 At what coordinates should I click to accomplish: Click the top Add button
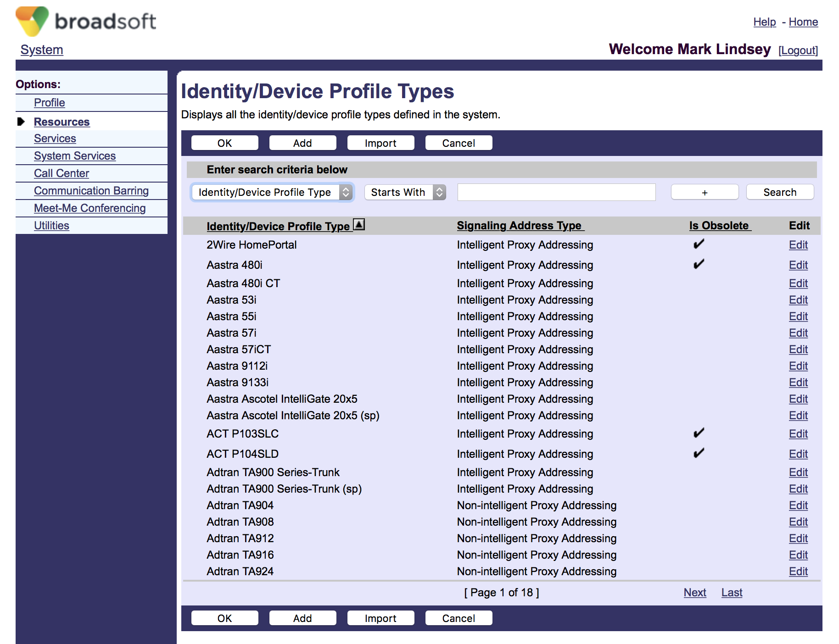pyautogui.click(x=302, y=143)
